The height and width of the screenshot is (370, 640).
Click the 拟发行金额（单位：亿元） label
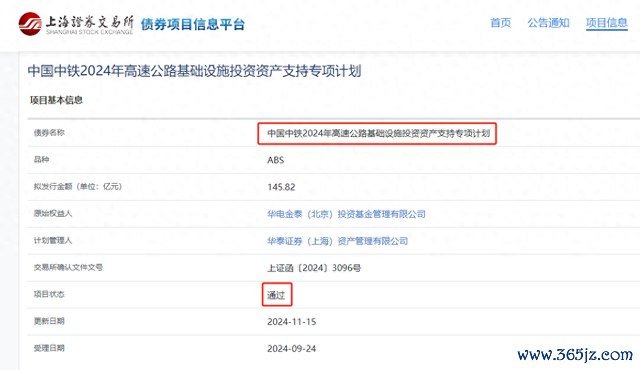(78, 186)
